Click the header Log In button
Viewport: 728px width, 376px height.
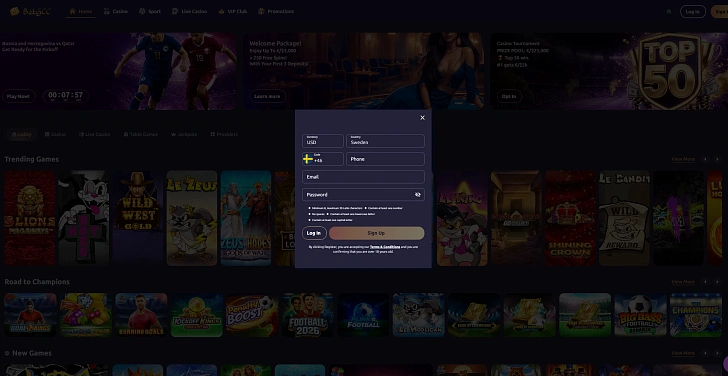692,12
